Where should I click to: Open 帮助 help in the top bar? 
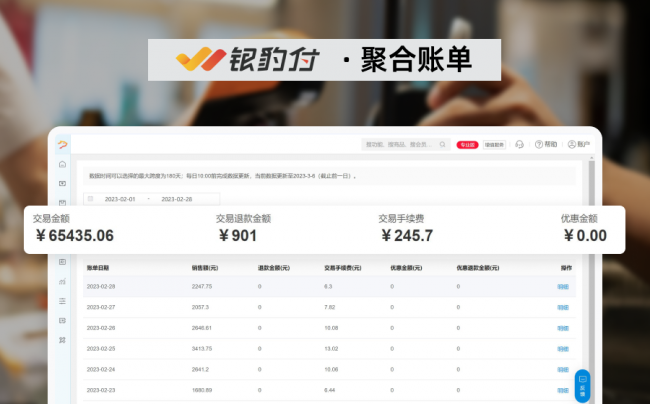pyautogui.click(x=546, y=144)
